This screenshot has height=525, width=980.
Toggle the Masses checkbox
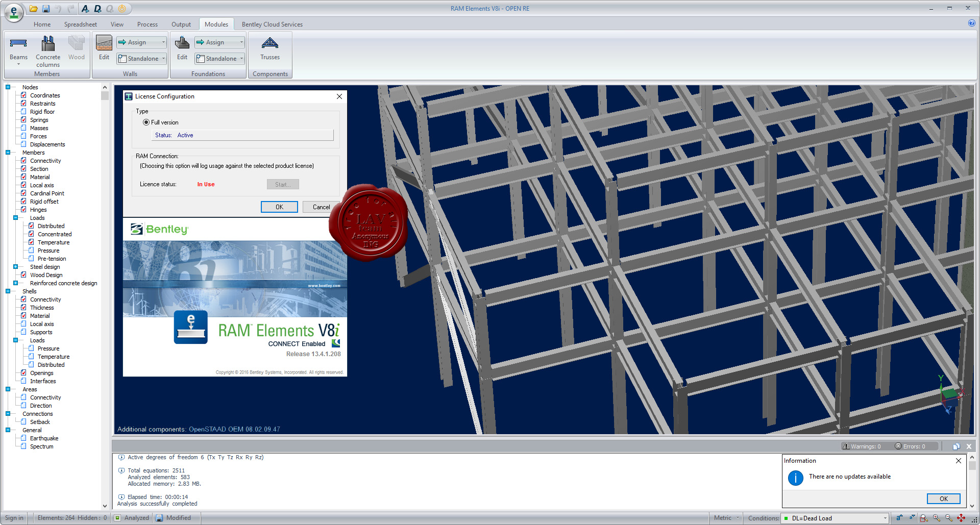(23, 128)
